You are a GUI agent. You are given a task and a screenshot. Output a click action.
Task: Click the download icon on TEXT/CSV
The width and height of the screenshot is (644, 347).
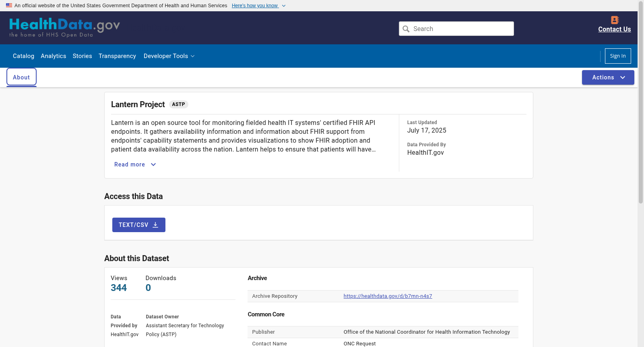coord(155,225)
